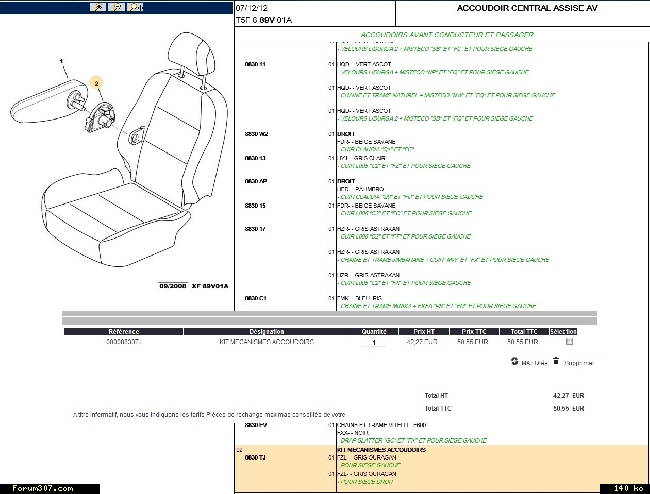Click the KIT MECANISMES ACCOUDOIRS designation cell

(267, 342)
